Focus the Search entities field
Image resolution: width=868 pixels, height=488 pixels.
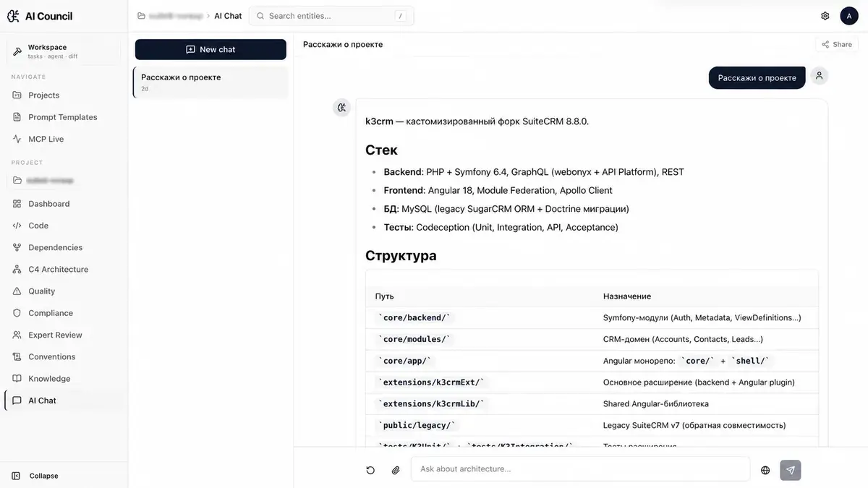coord(331,16)
